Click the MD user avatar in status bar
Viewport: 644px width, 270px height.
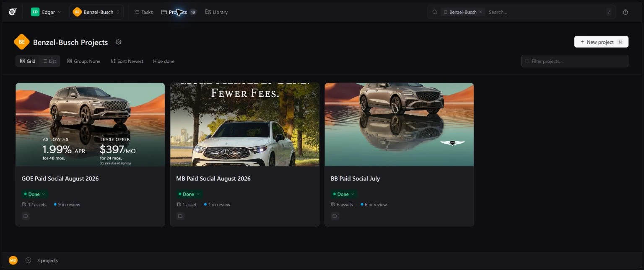click(x=13, y=260)
